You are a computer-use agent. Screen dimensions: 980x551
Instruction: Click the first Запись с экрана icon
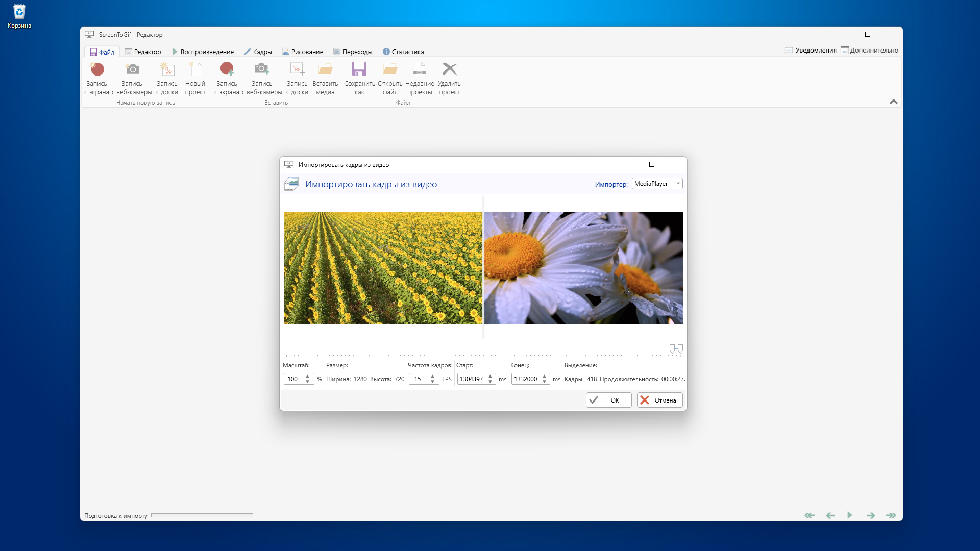pyautogui.click(x=97, y=69)
